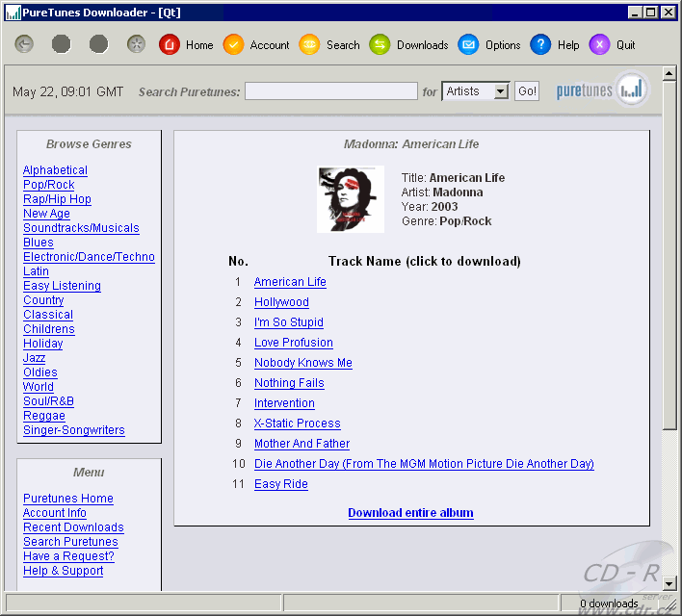Open the Blues genre link
The width and height of the screenshot is (682, 616).
39,243
